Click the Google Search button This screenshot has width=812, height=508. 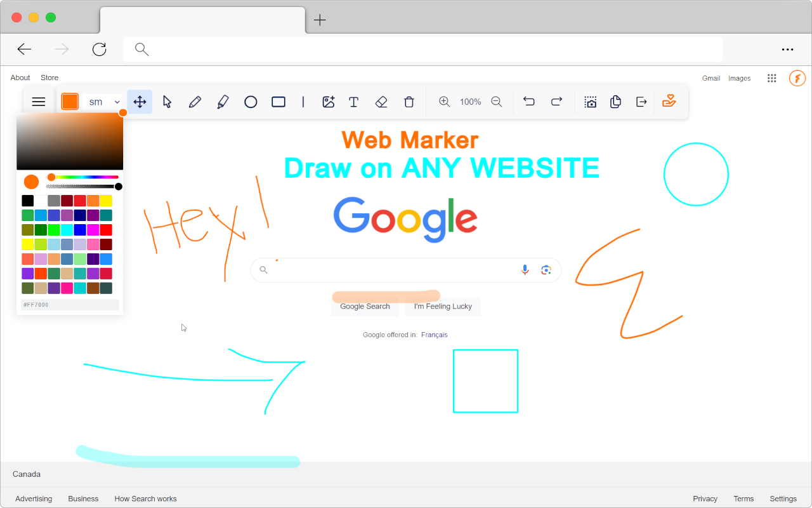tap(365, 306)
